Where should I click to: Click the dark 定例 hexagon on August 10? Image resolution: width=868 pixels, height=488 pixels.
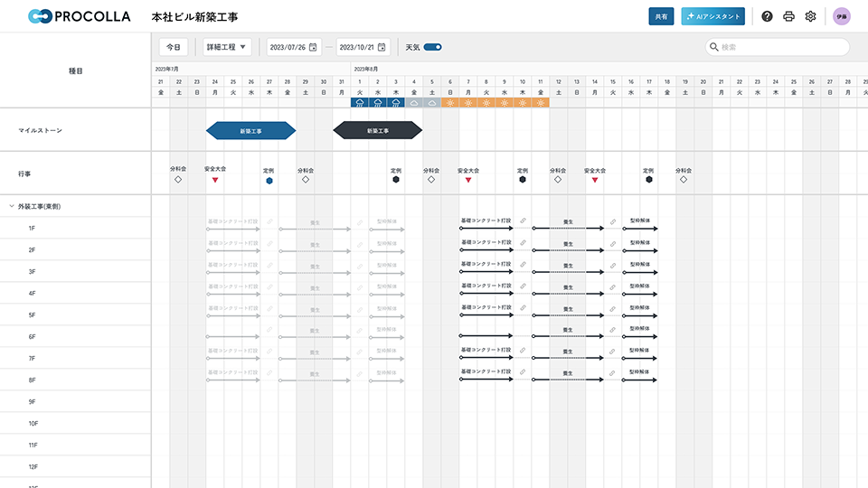[x=522, y=179]
